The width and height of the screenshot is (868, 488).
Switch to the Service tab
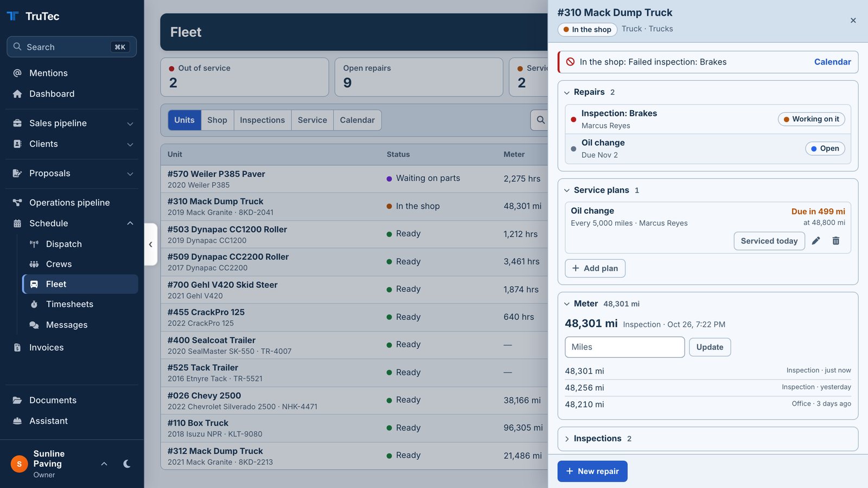coord(312,120)
